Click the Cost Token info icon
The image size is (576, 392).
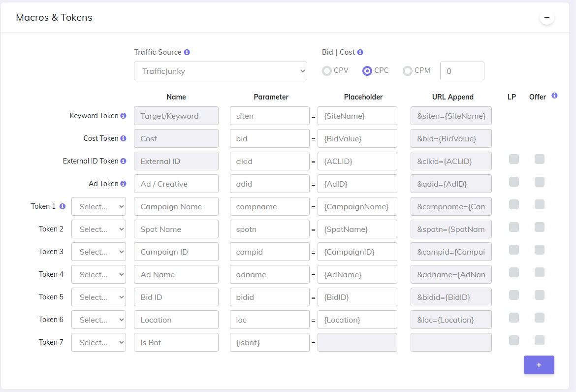pyautogui.click(x=124, y=139)
